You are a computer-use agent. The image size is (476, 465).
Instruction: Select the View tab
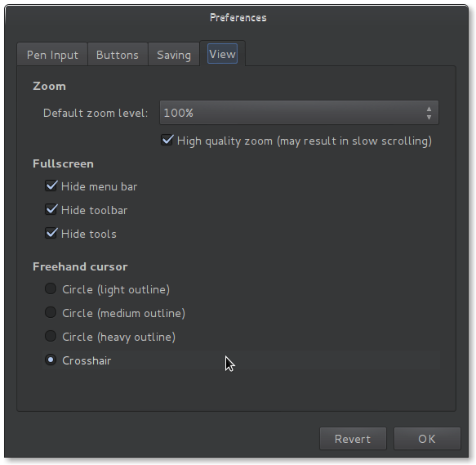coord(222,54)
